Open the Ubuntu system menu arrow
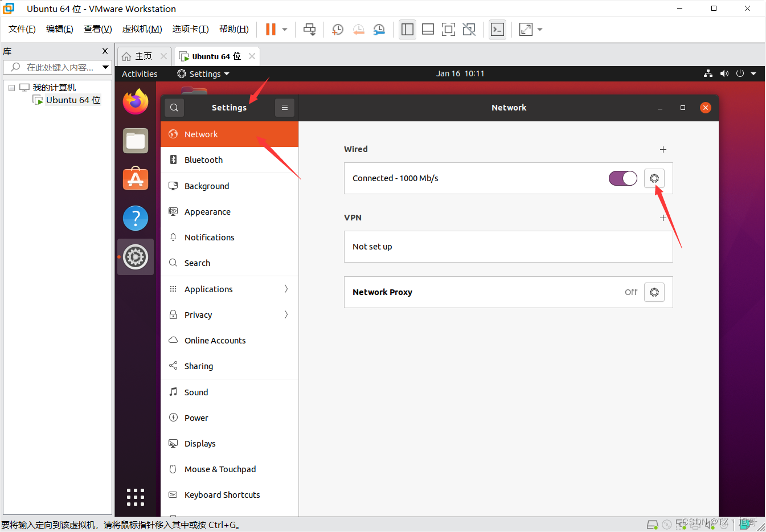The image size is (766, 532). click(x=753, y=73)
